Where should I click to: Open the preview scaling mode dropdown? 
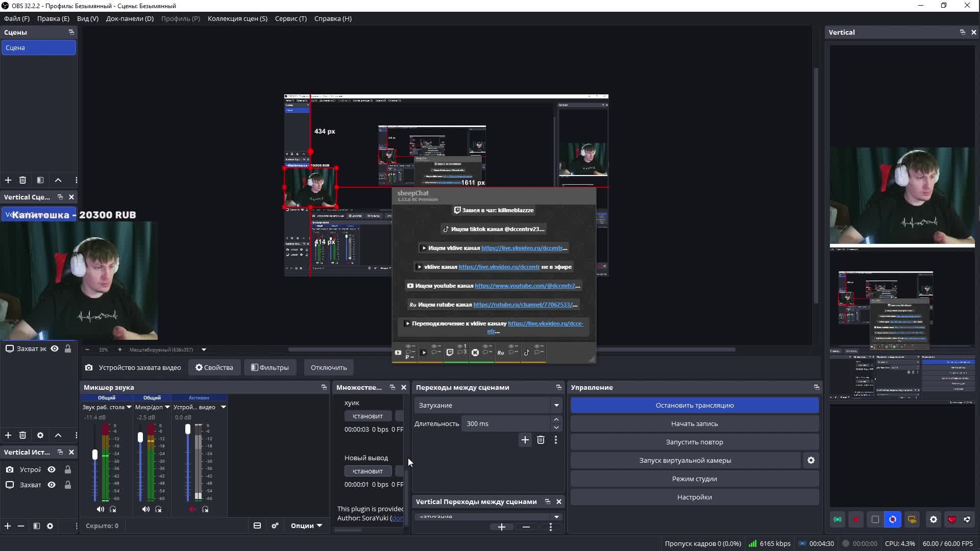coord(204,349)
